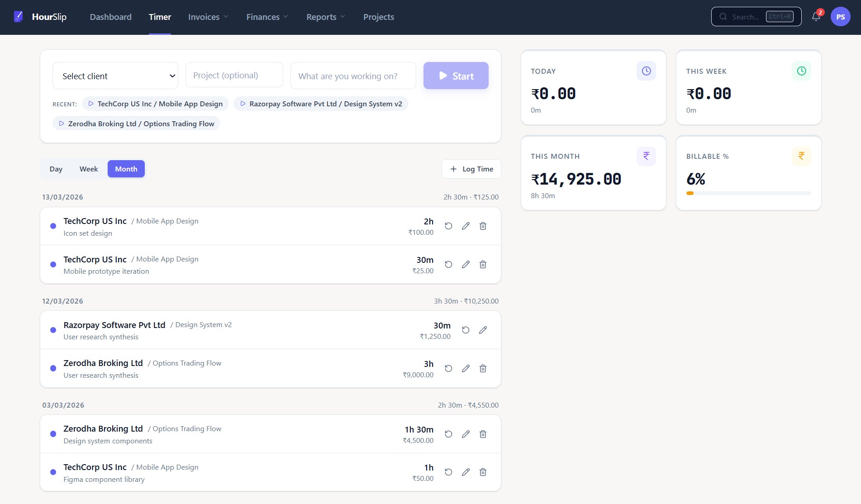Select the Month view toggle
Viewport: 861px width, 504px height.
[x=126, y=169]
